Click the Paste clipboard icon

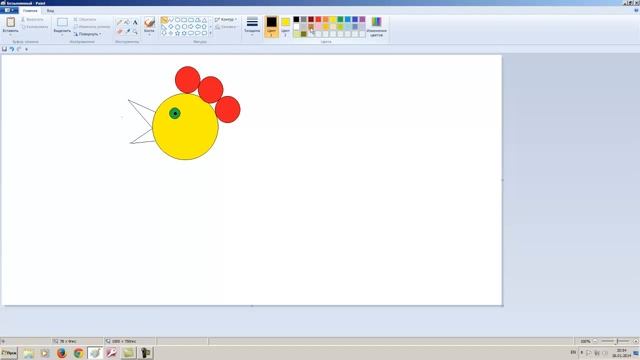point(11,22)
